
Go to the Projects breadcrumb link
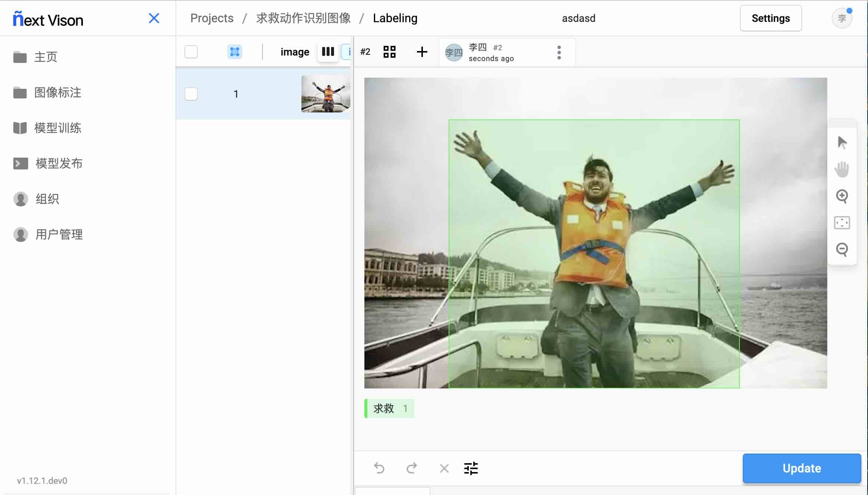pos(212,18)
